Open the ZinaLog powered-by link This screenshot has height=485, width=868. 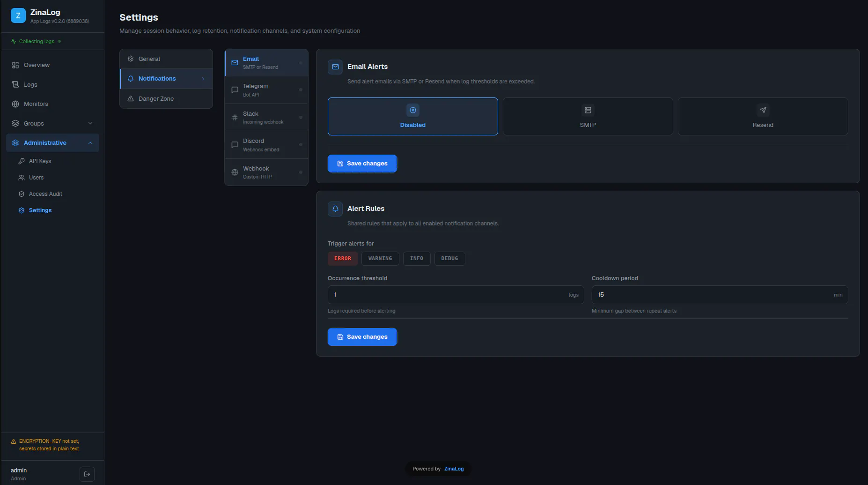(x=454, y=469)
